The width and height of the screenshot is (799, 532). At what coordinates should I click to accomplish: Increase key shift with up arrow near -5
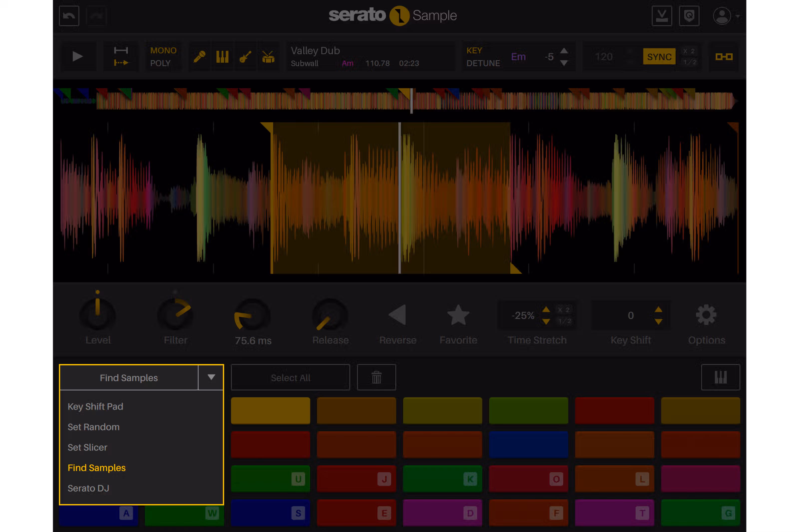pyautogui.click(x=564, y=51)
